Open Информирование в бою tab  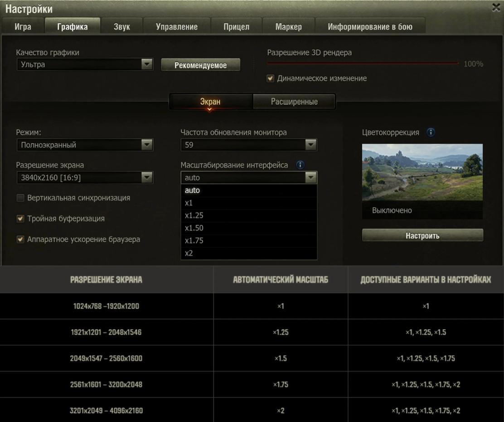pos(370,26)
